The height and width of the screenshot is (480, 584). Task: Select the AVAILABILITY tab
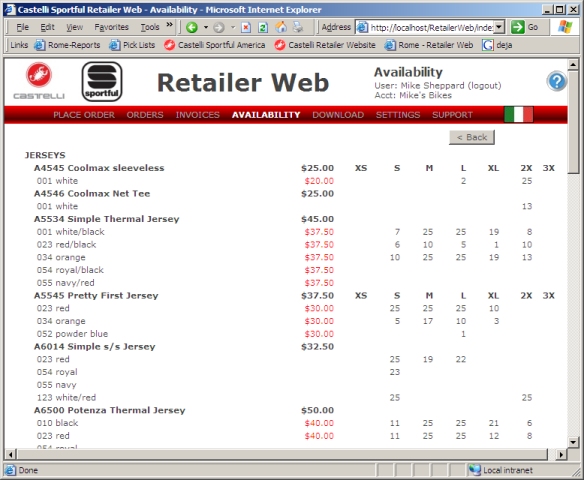point(266,115)
